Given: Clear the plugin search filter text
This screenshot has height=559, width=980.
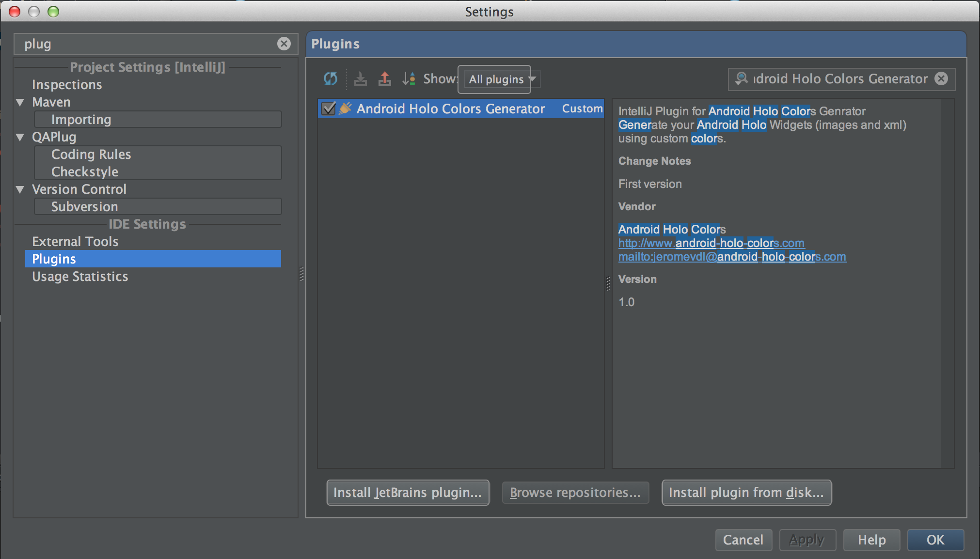Looking at the screenshot, I should pos(941,78).
